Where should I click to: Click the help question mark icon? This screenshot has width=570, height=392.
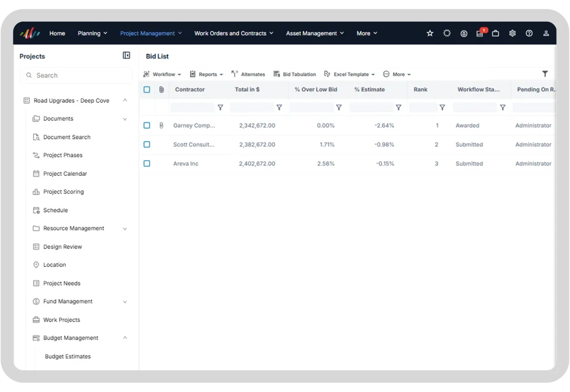click(529, 33)
